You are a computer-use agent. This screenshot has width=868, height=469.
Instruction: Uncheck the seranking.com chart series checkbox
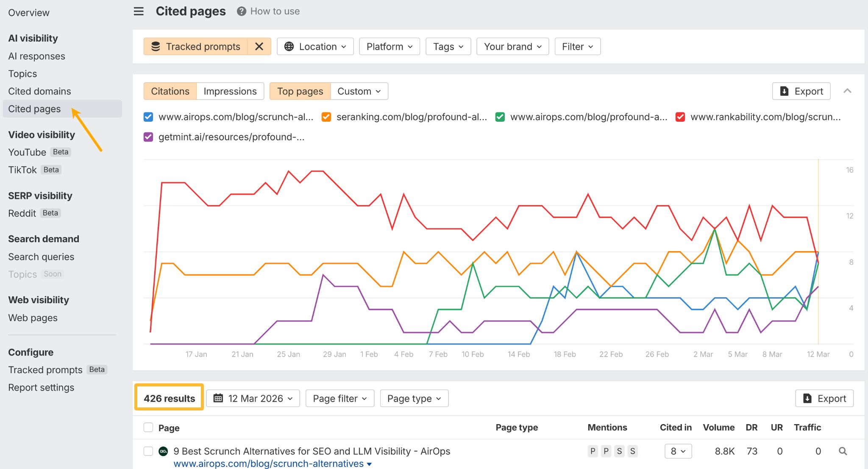[x=326, y=117]
